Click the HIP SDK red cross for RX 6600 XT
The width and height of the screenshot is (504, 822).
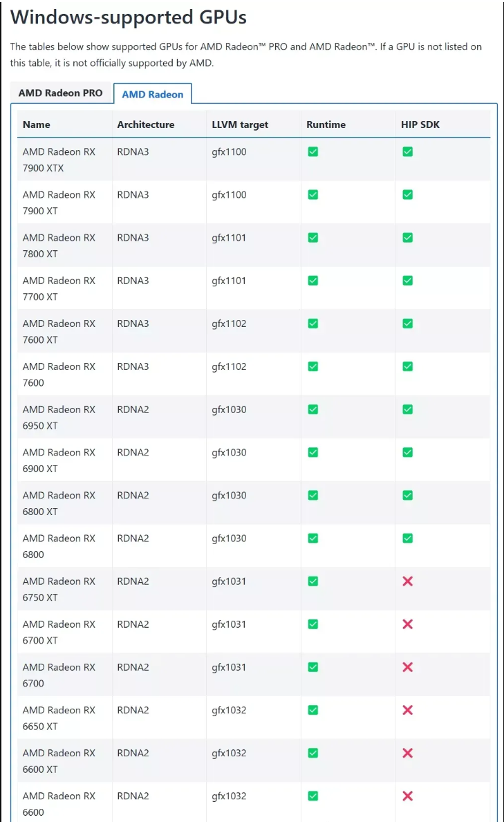407,754
